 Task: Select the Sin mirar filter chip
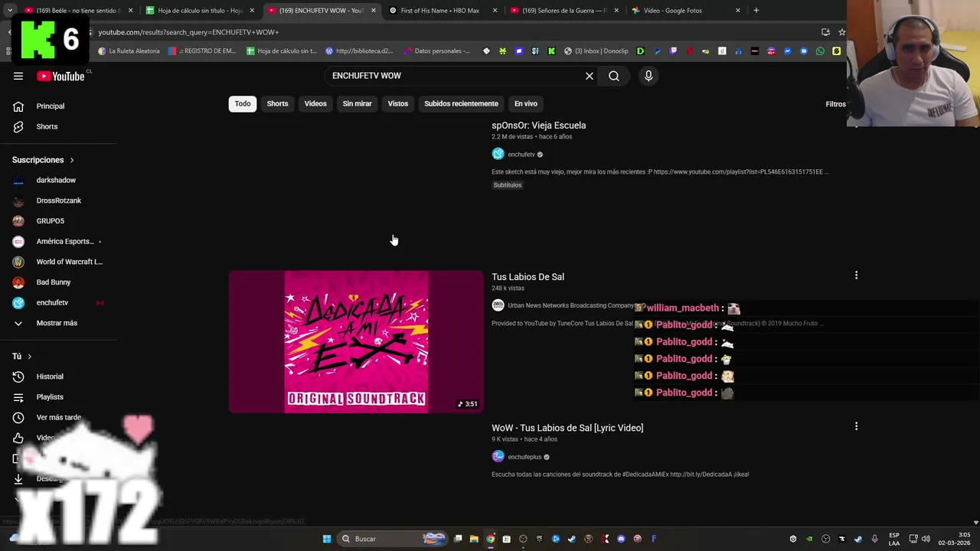[357, 103]
